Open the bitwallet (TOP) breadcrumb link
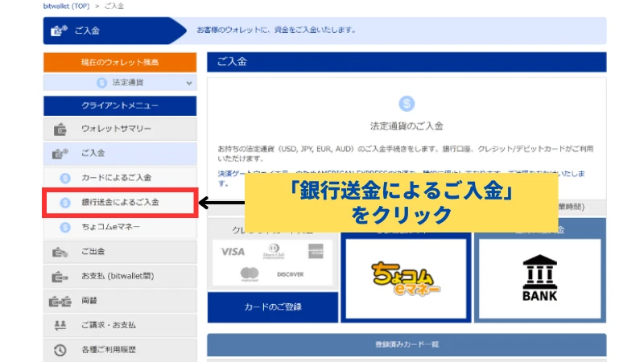This screenshot has width=644, height=362. pyautogui.click(x=66, y=6)
